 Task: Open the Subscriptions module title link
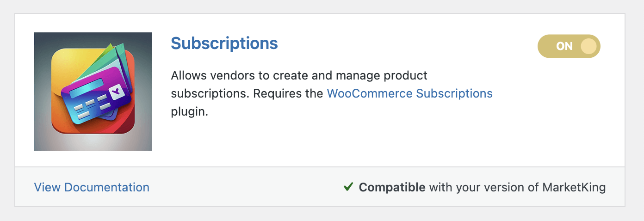coord(224,43)
